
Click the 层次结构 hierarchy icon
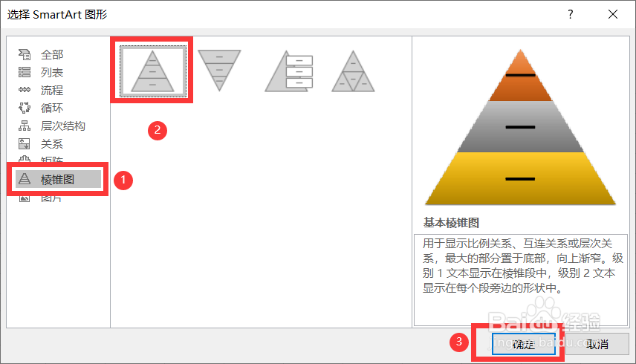[25, 126]
